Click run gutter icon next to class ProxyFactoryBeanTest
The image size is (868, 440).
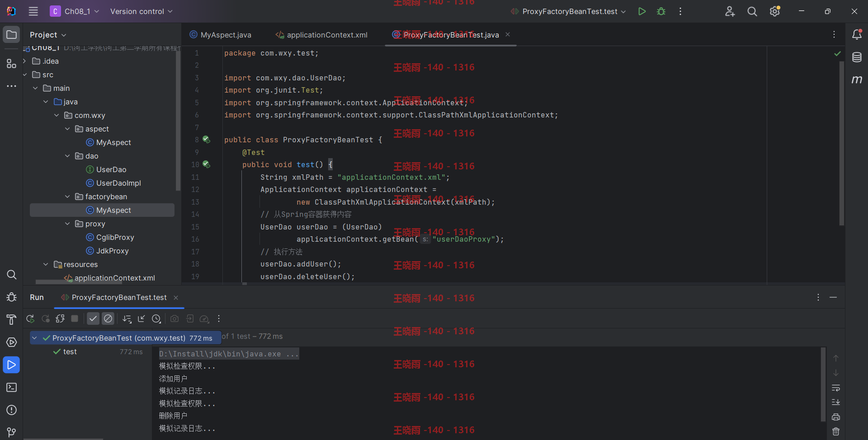point(206,140)
